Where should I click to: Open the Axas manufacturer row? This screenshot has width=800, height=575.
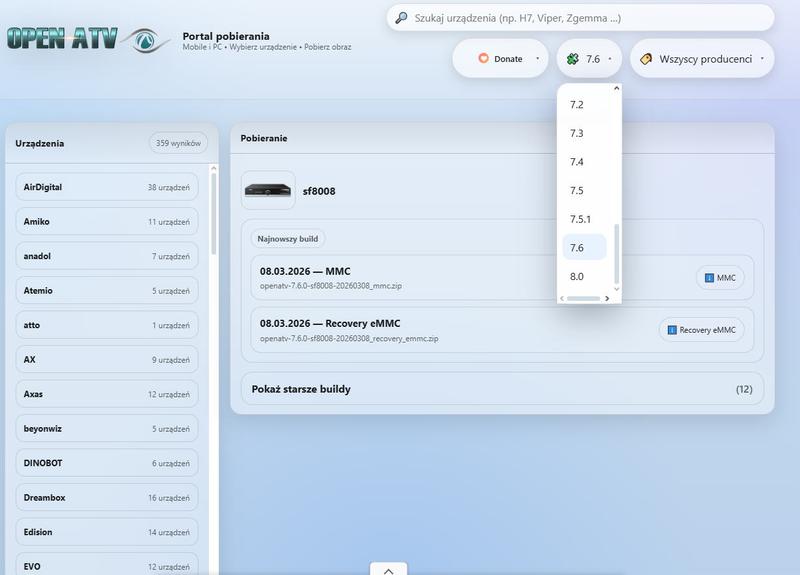point(107,394)
